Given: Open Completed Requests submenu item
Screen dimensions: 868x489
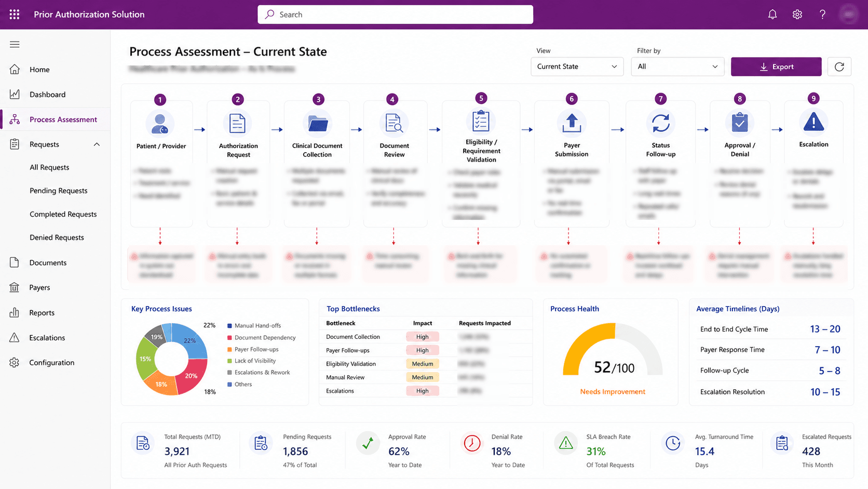Looking at the screenshot, I should pos(63,214).
